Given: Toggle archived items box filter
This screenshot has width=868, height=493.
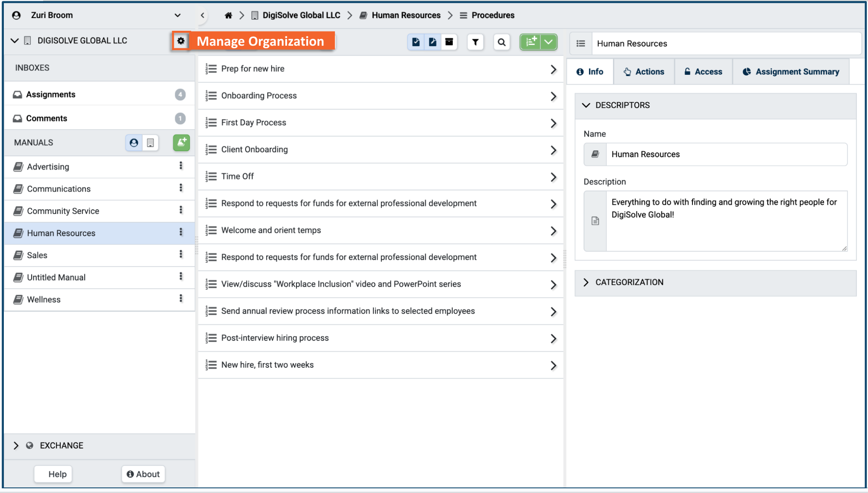Looking at the screenshot, I should [x=449, y=42].
